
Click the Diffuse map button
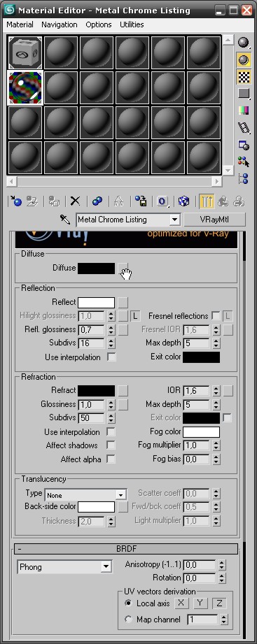pos(123,269)
